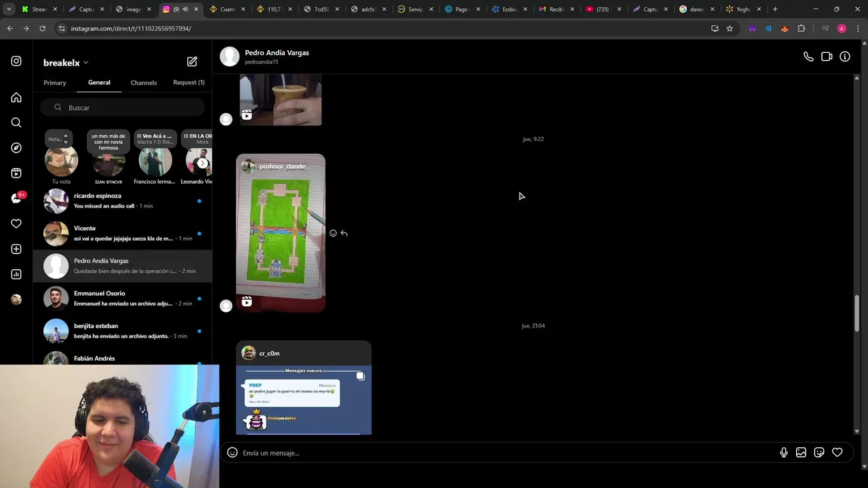
Task: Open the Instagram logo home link
Action: pos(16,61)
